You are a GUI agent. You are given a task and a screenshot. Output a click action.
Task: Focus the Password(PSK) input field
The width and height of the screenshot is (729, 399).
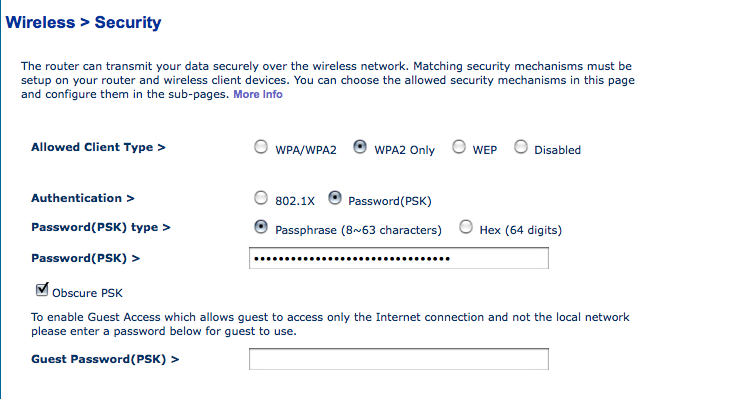pyautogui.click(x=399, y=258)
